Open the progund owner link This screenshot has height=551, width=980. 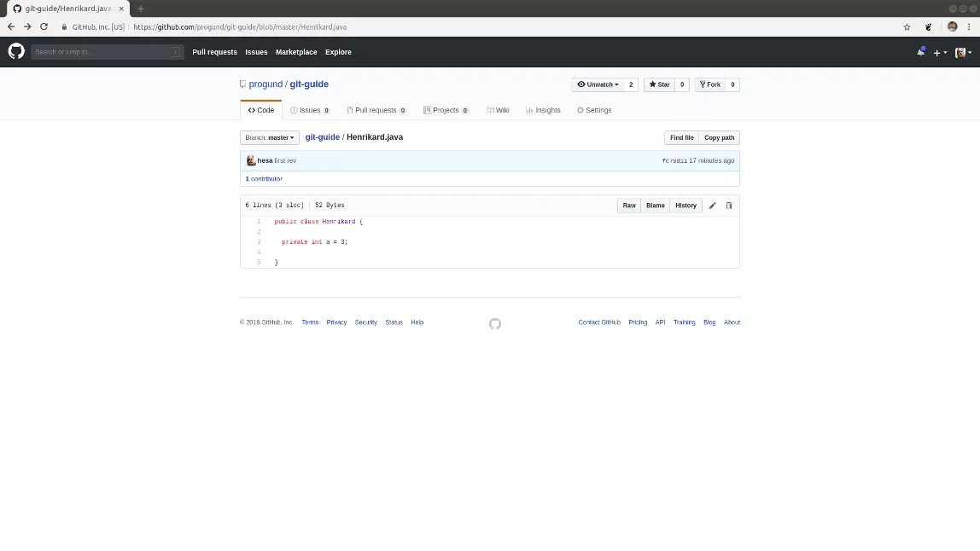point(265,84)
